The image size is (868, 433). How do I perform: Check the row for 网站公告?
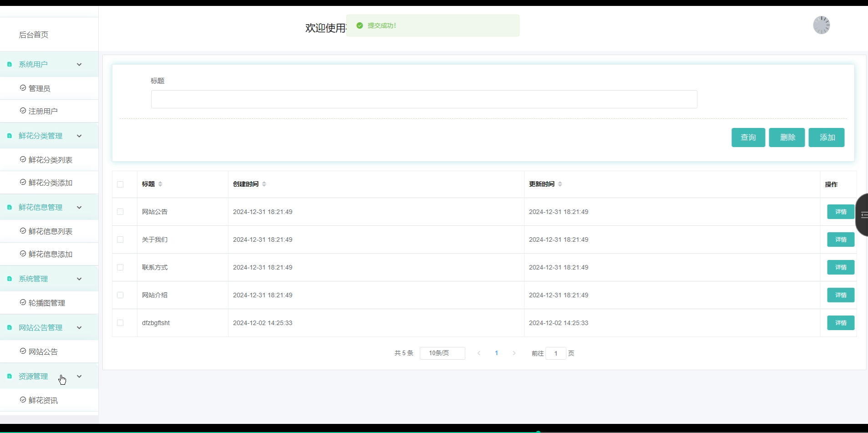(x=120, y=212)
